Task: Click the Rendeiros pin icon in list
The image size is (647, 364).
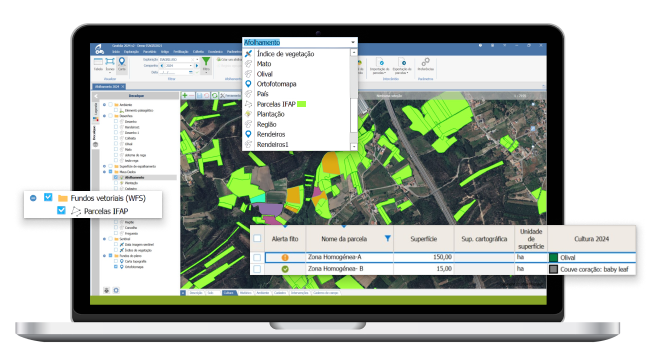Action: coord(248,134)
